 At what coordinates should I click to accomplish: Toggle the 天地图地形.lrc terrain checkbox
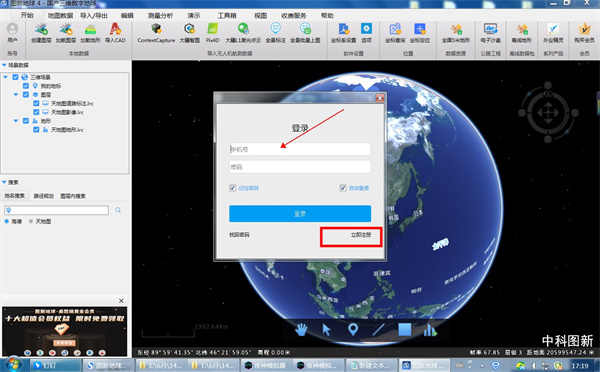[36, 130]
